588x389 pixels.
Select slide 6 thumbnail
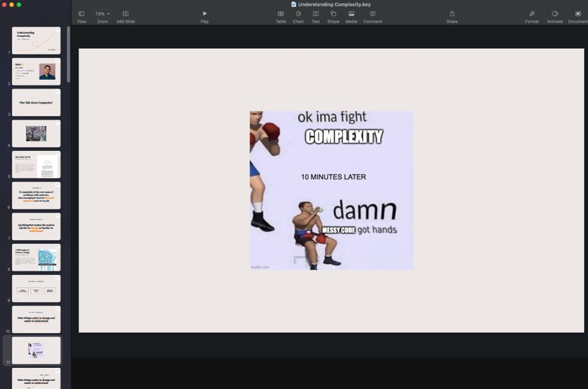[36, 196]
